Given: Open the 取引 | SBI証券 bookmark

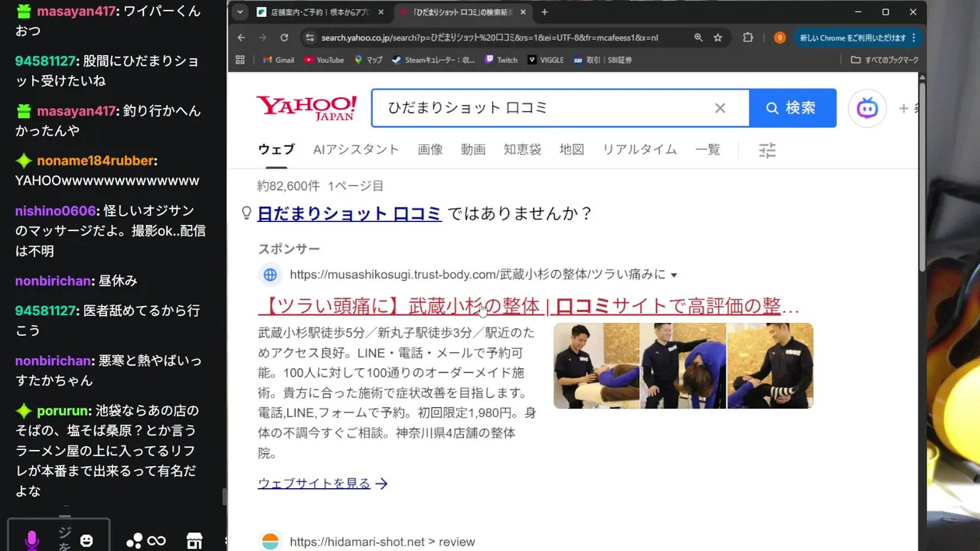Looking at the screenshot, I should (603, 60).
